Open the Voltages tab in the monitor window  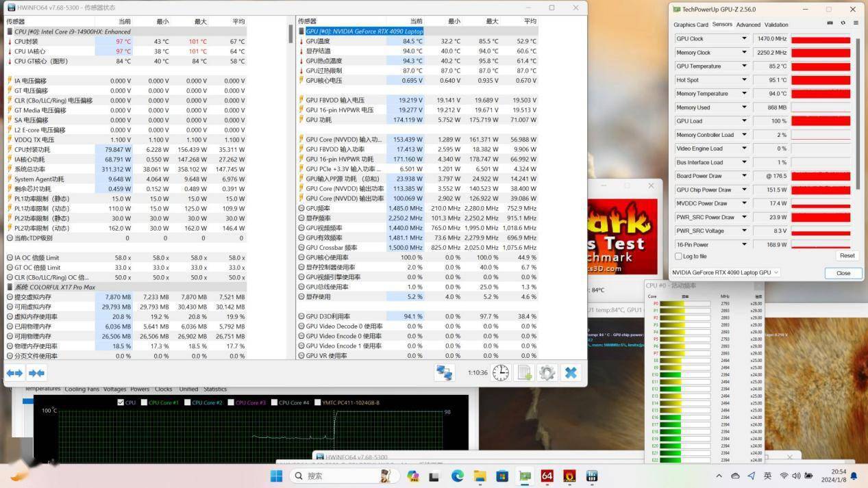(114, 389)
